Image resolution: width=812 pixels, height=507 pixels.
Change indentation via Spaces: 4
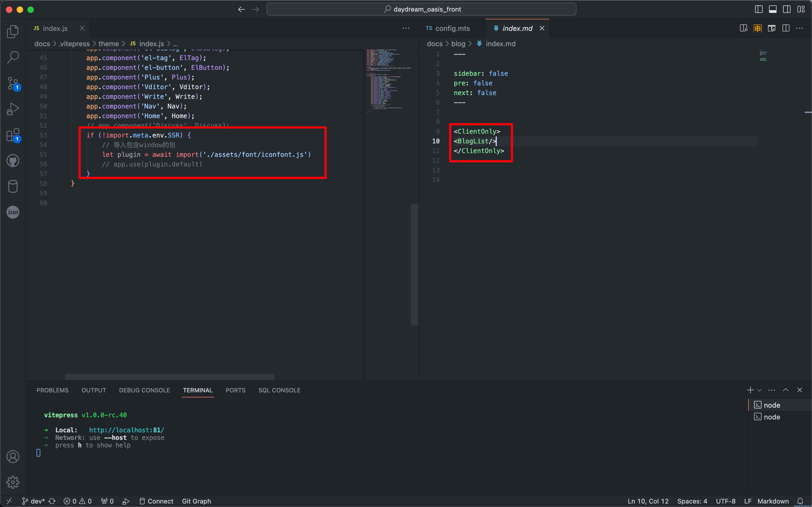pyautogui.click(x=692, y=501)
